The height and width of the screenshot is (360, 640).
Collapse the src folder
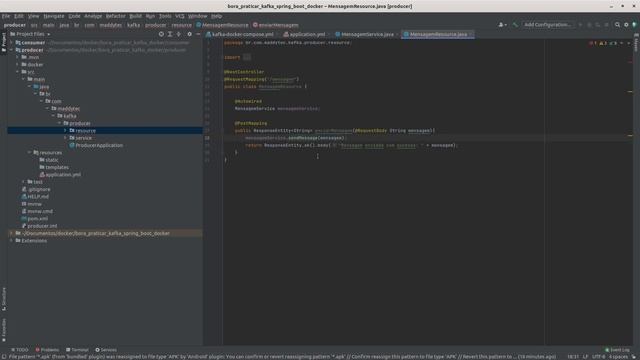point(17,72)
